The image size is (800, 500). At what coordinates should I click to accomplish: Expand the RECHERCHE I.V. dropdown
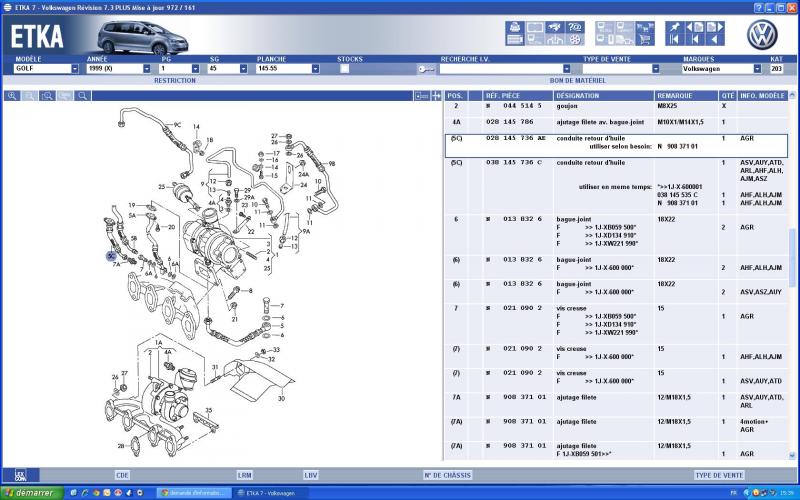[x=566, y=69]
